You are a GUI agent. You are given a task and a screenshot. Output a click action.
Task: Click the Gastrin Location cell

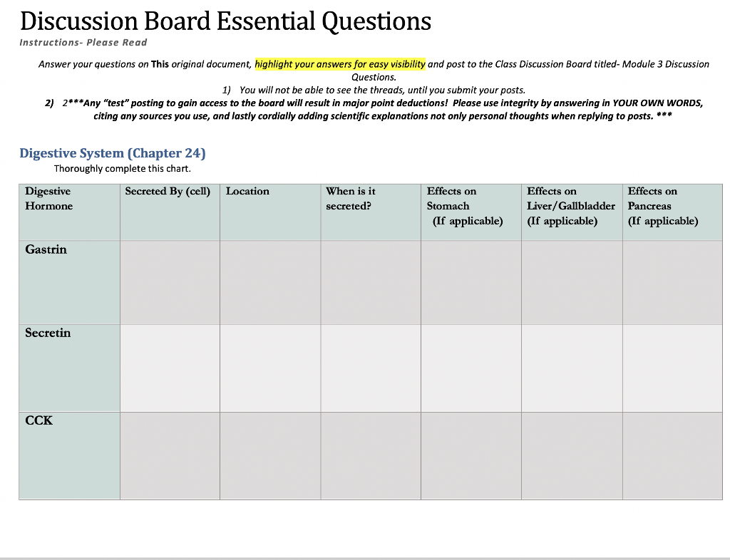point(270,282)
